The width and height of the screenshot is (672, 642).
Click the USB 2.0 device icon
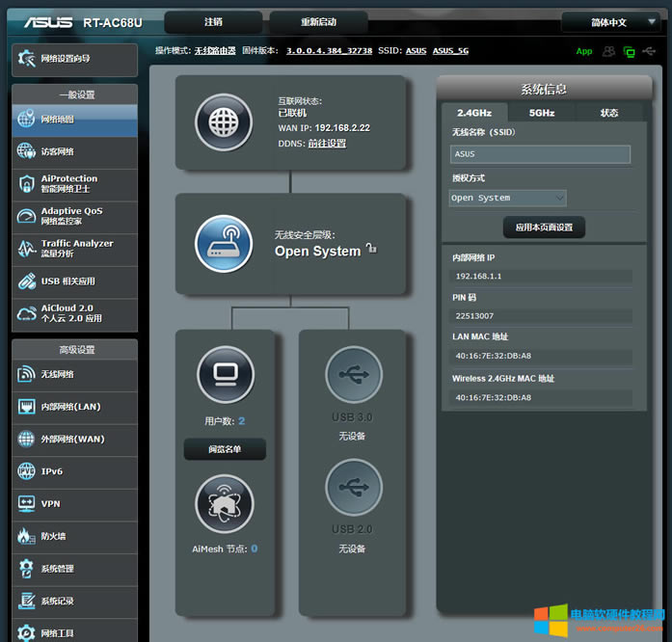(353, 487)
